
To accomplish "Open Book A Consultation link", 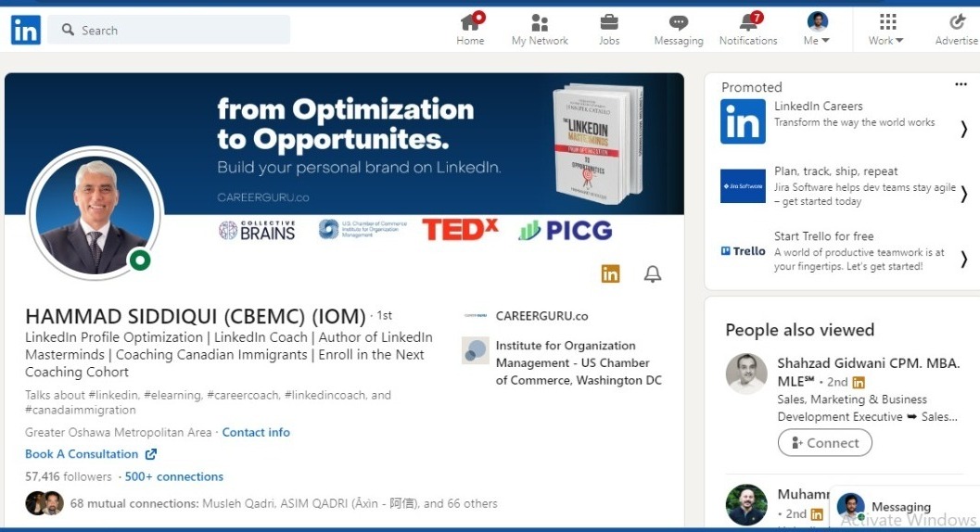I will [82, 454].
